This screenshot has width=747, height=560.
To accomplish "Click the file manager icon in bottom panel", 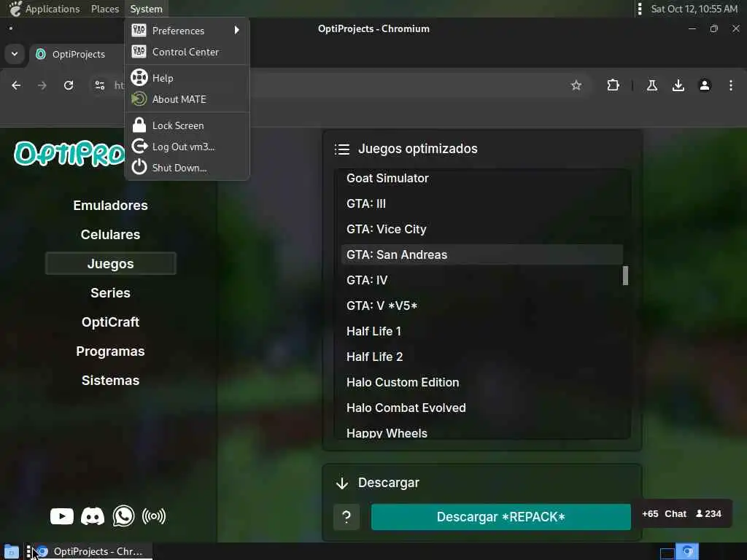I will (x=12, y=551).
